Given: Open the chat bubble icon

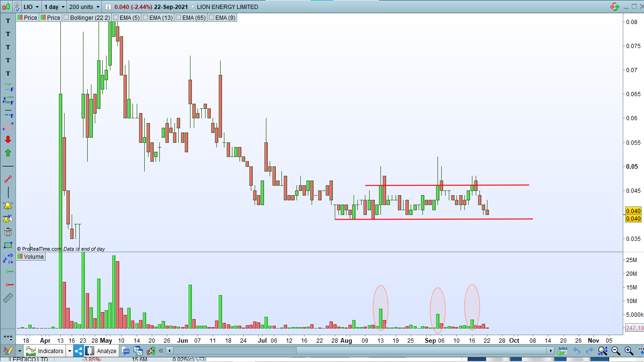Looking at the screenshot, I should pyautogui.click(x=126, y=351).
